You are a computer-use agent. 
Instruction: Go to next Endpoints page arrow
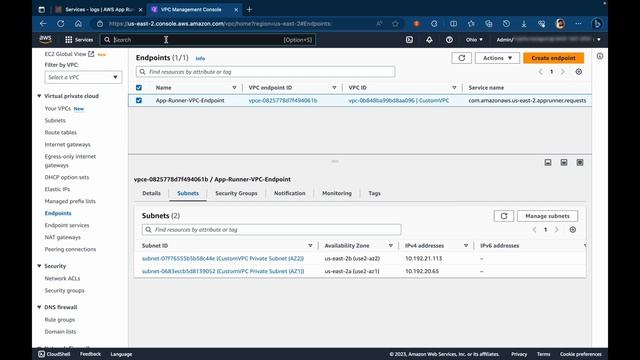[x=563, y=71]
